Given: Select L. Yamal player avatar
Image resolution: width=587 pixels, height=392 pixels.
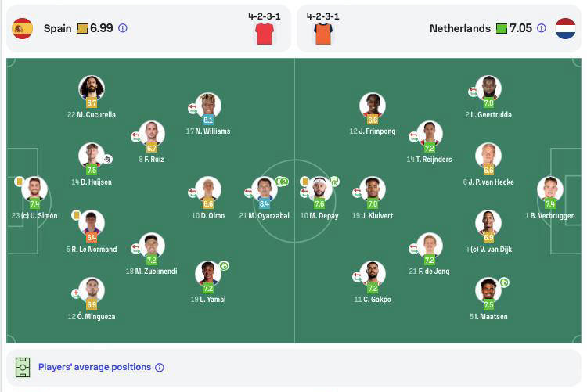Looking at the screenshot, I should pyautogui.click(x=208, y=273).
